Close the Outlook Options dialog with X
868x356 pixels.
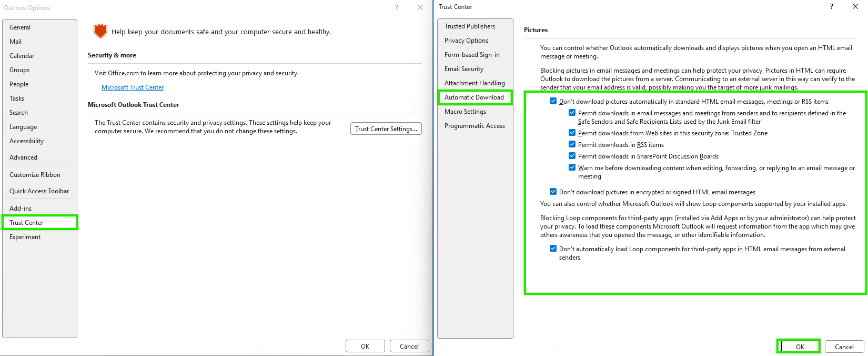[x=420, y=7]
